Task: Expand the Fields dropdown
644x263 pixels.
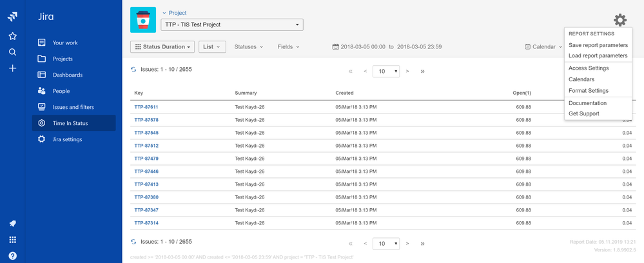Action: [x=288, y=47]
